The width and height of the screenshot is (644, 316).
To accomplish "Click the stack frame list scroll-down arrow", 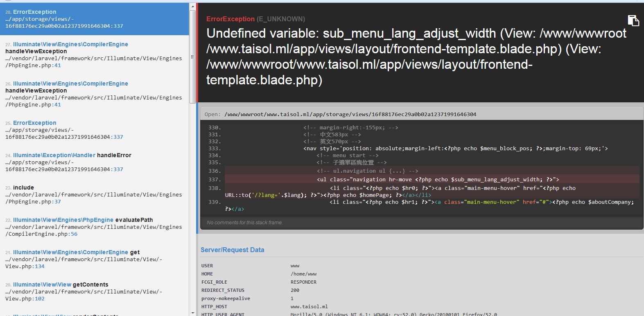I will [x=192, y=313].
